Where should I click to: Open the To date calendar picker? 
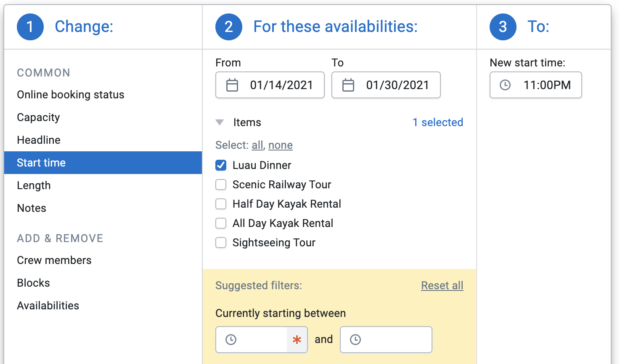pos(348,85)
